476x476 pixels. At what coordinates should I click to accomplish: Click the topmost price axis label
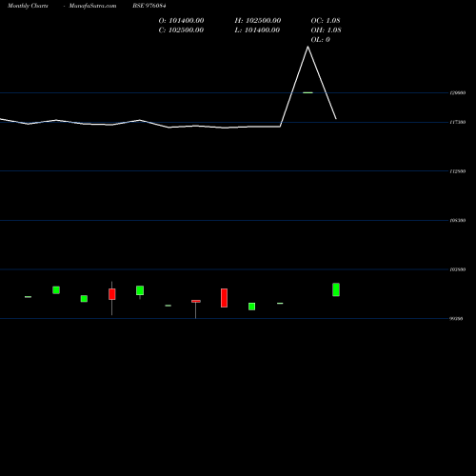(458, 93)
